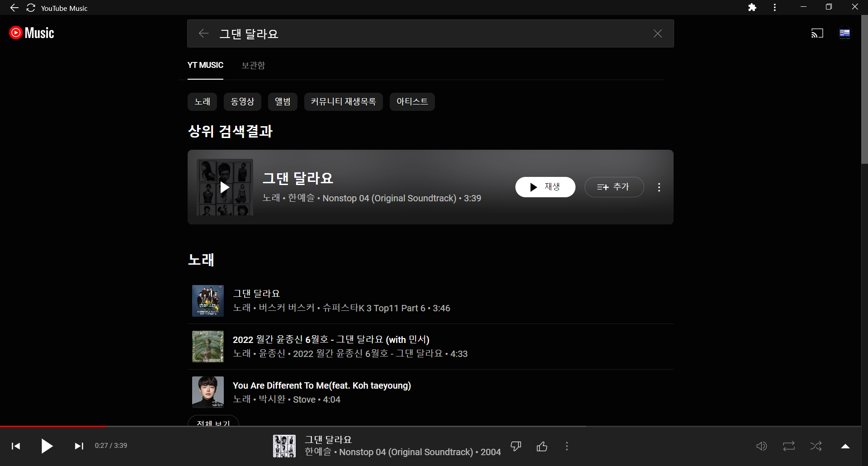Seek within the red playback progress bar

coord(53,426)
